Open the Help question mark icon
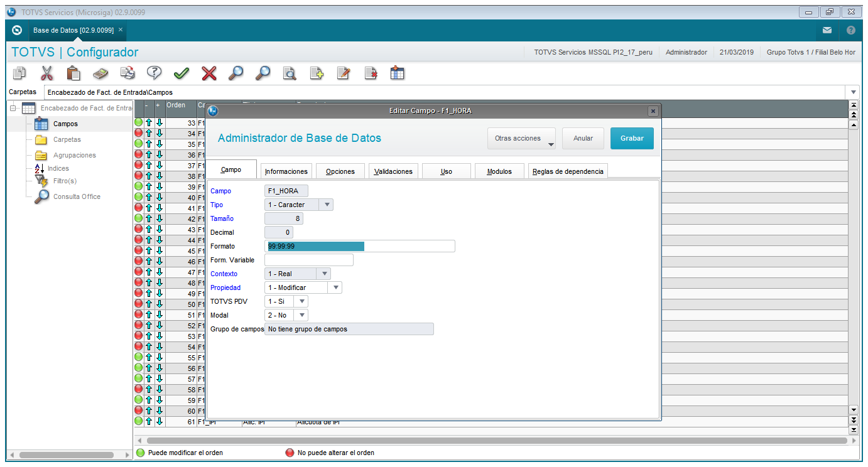The image size is (868, 467). [x=155, y=73]
